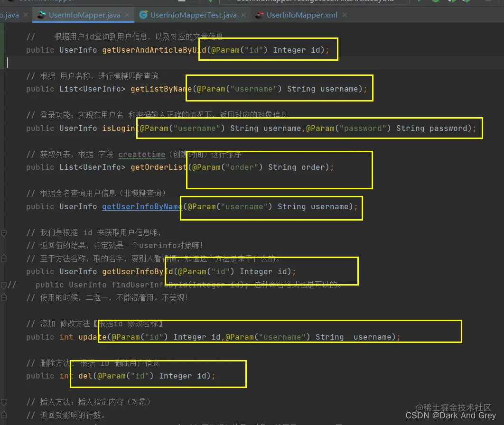The width and height of the screenshot is (504, 425).
Task: Click the MyBatis bird icon on UserInfoMapper.java tab
Action: coord(41,15)
